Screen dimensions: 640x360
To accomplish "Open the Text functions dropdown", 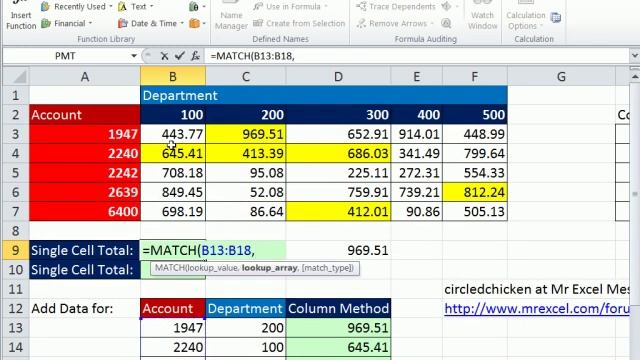I will (x=136, y=7).
